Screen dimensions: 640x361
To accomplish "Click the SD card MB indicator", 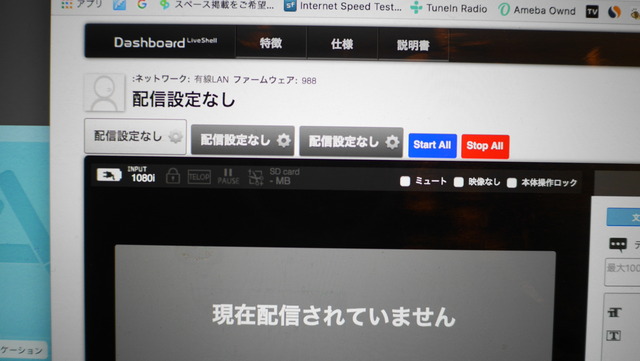I will 284,176.
